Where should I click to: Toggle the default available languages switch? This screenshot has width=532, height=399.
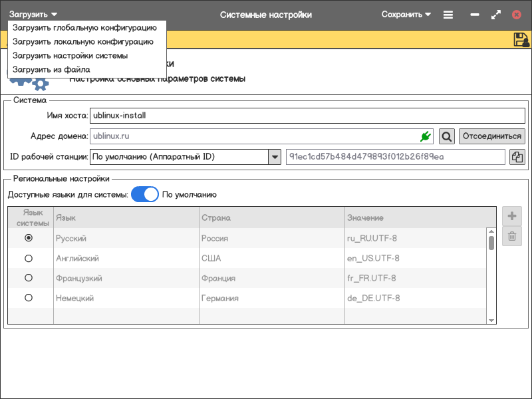tap(145, 195)
